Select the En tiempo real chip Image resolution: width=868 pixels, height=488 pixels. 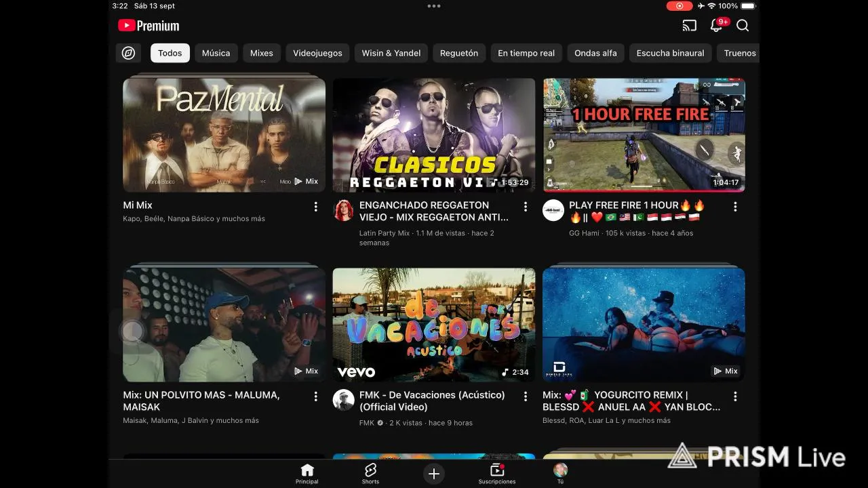[x=526, y=53]
